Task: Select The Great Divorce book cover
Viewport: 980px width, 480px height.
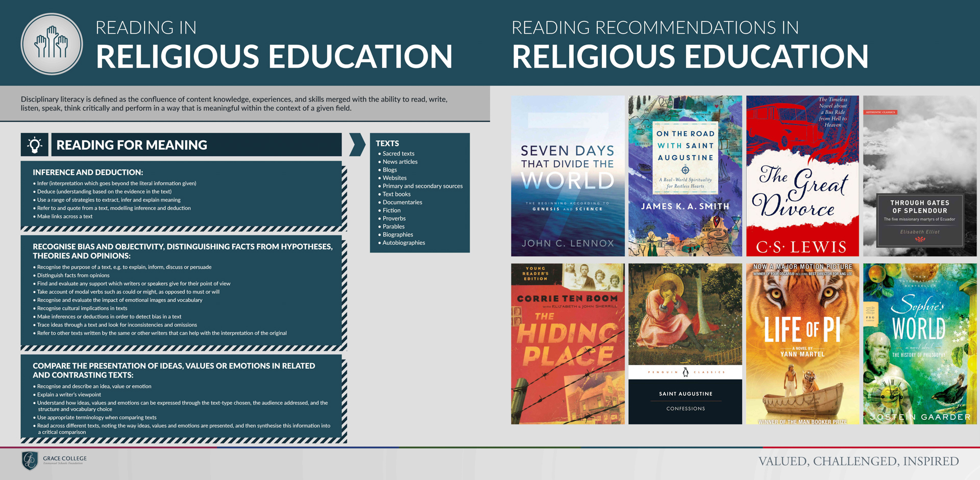Action: coord(802,176)
